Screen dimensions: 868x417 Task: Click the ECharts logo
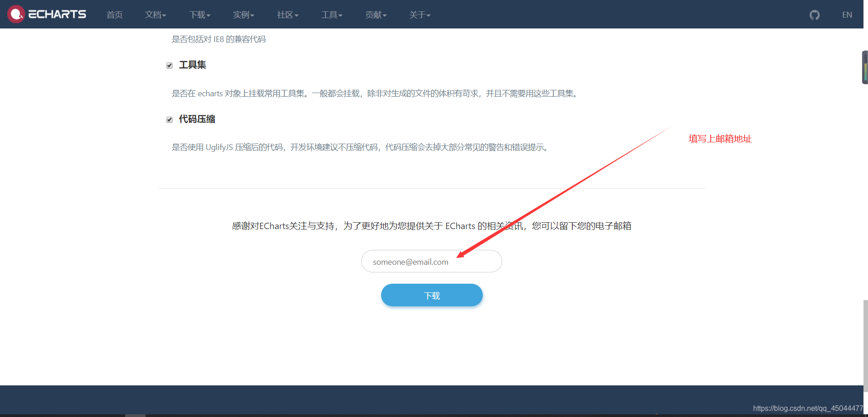[x=47, y=14]
